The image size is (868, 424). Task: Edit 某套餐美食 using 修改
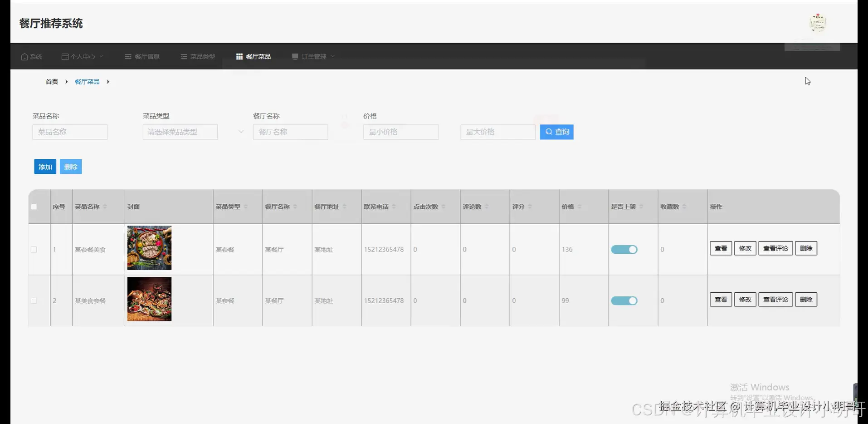point(745,248)
